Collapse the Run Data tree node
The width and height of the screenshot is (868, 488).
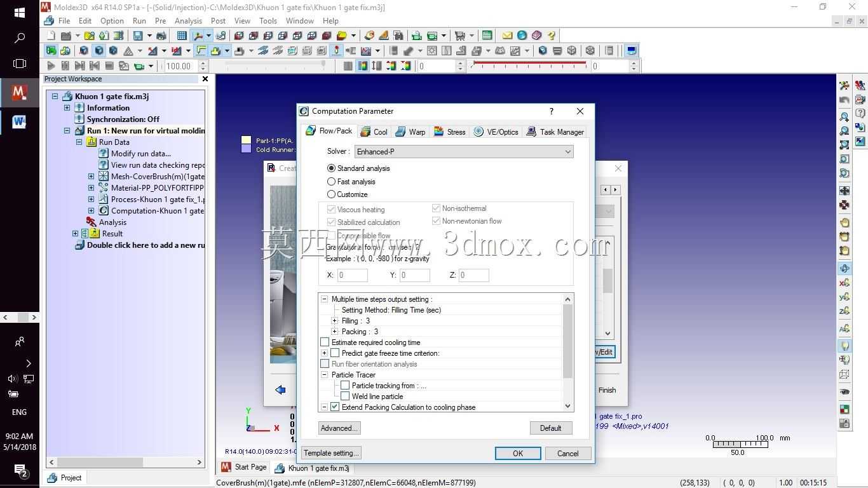[x=79, y=142]
